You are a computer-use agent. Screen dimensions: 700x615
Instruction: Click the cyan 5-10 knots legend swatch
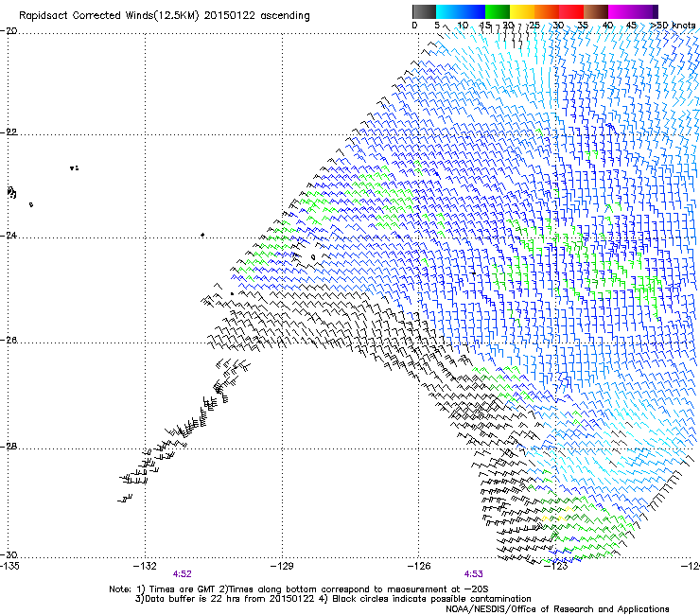(x=448, y=11)
